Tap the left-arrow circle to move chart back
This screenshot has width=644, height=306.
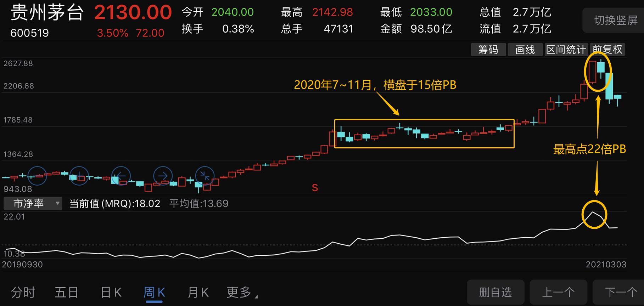click(121, 176)
